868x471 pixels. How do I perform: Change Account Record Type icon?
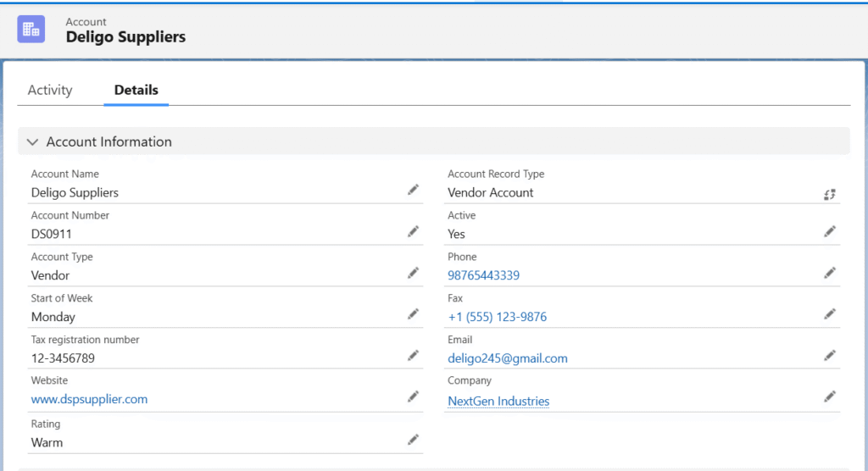click(830, 194)
